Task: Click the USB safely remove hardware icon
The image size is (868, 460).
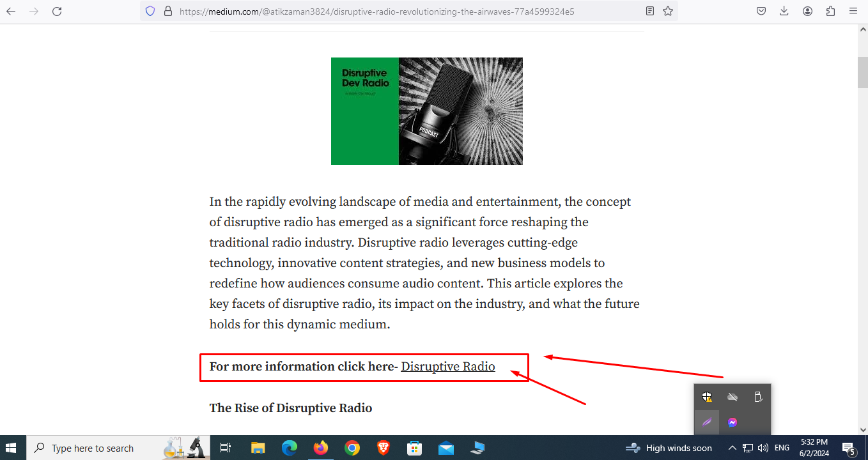Action: pyautogui.click(x=758, y=397)
